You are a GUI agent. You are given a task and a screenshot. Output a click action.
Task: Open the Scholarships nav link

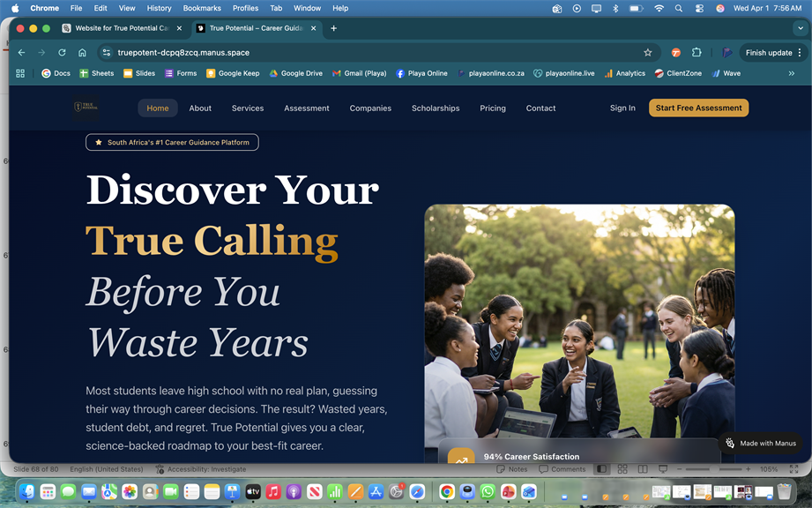[x=436, y=108]
